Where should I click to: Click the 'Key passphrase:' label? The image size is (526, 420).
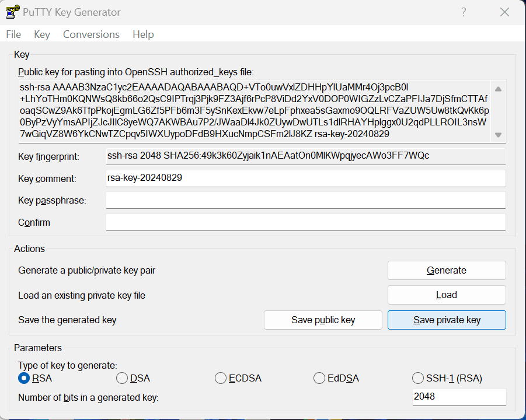click(52, 201)
